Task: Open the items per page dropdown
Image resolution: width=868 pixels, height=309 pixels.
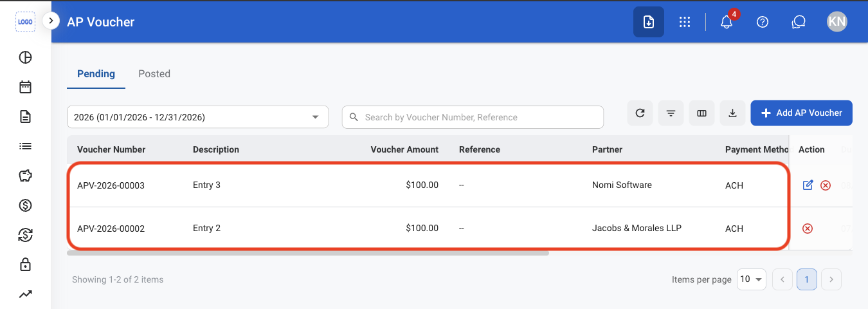Action: tap(751, 279)
